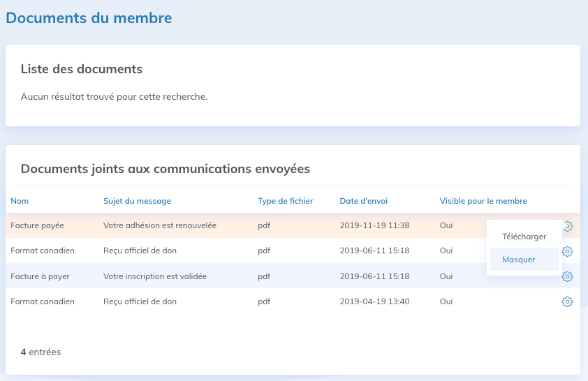Screen dimensions: 588x381
Task: Click gear icon for Format canadien dated 2019-04-19
Action: pos(568,301)
